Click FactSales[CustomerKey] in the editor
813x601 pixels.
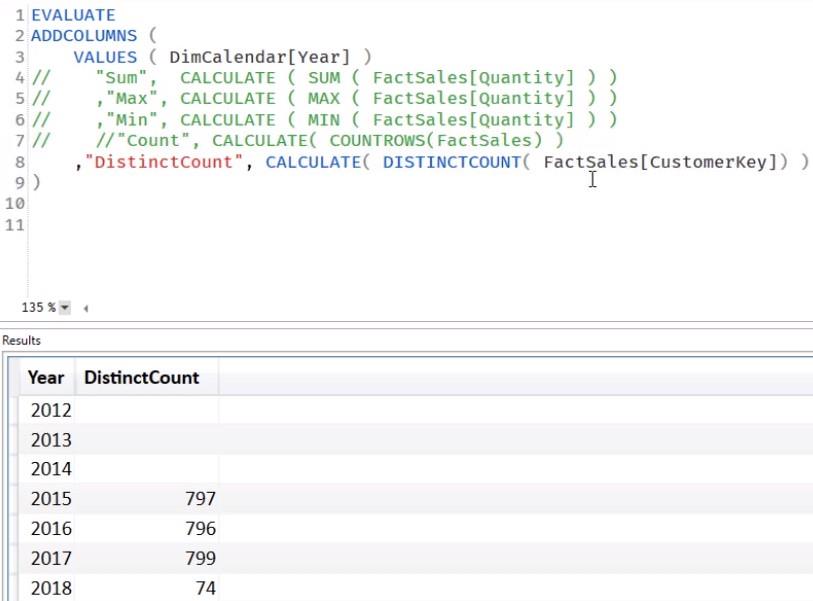(x=660, y=162)
